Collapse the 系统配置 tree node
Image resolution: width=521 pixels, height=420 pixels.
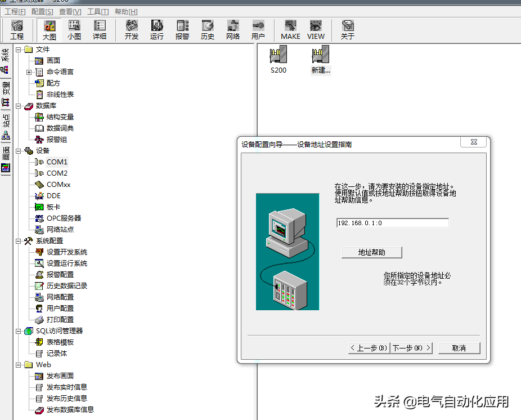pyautogui.click(x=18, y=241)
